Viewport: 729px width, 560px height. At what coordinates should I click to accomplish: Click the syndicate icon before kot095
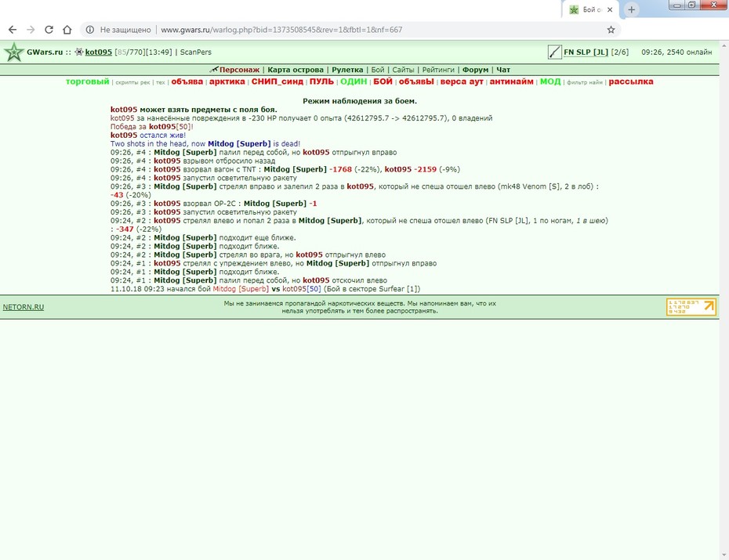[79, 52]
